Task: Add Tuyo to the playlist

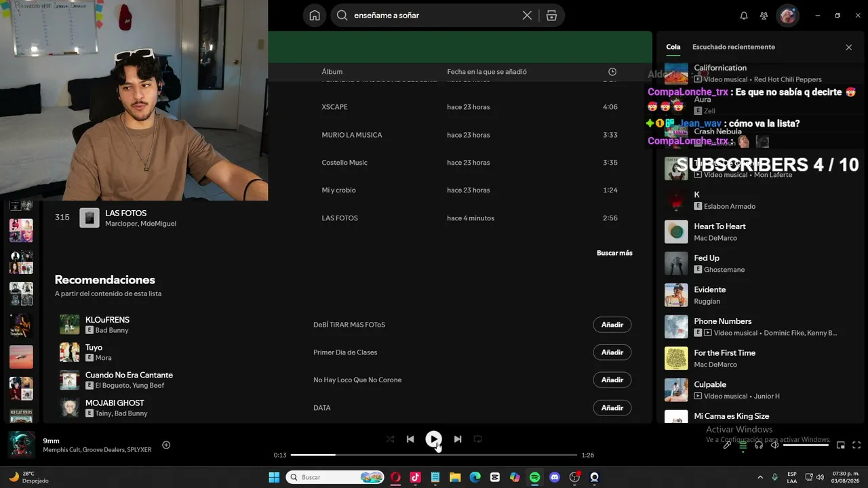Action: point(612,352)
